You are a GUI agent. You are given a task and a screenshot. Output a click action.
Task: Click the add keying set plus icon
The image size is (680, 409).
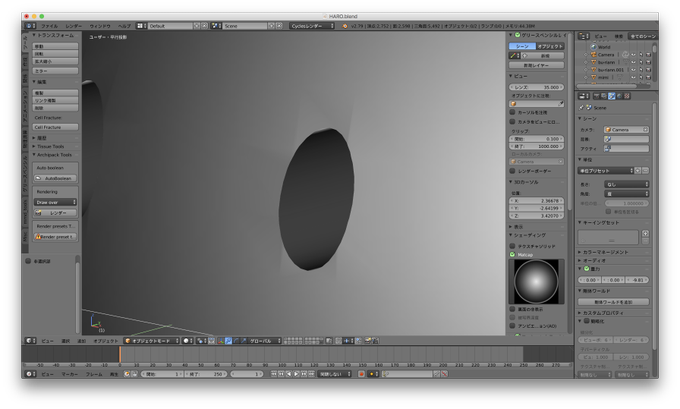(x=645, y=233)
